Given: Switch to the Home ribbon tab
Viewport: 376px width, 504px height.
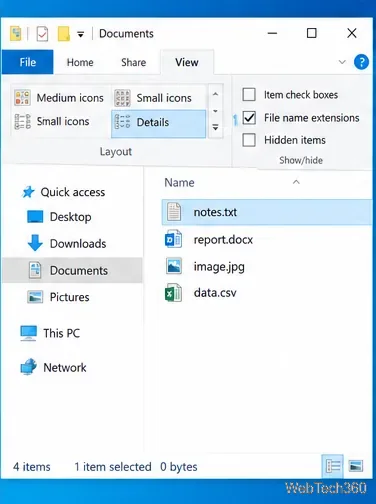Looking at the screenshot, I should [x=80, y=62].
